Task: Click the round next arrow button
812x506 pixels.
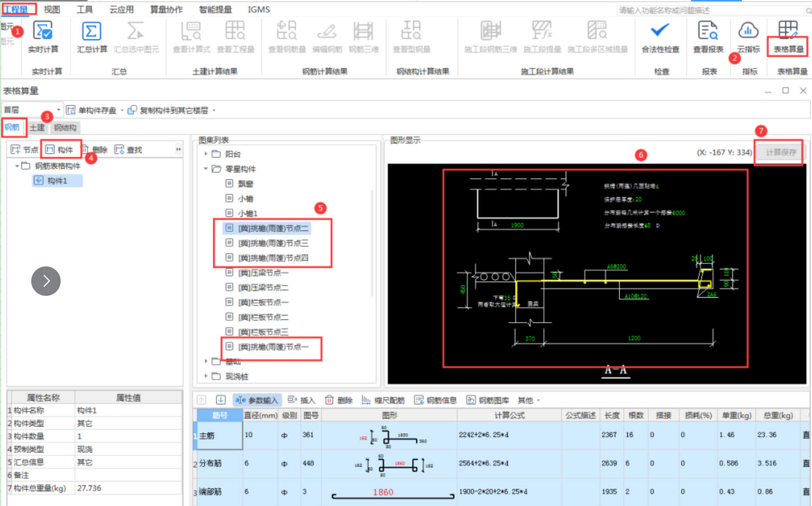Action: click(x=46, y=281)
